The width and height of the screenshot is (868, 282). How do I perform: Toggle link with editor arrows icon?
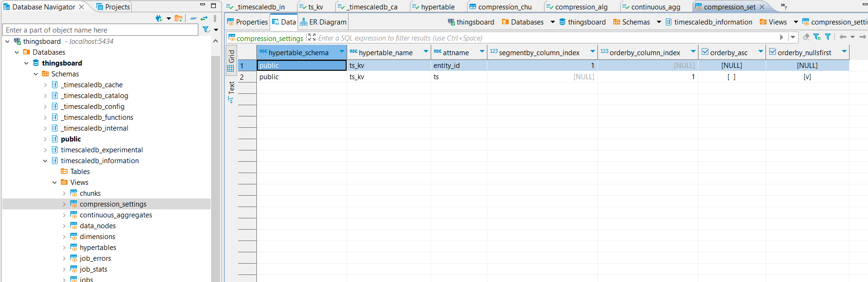tap(204, 18)
